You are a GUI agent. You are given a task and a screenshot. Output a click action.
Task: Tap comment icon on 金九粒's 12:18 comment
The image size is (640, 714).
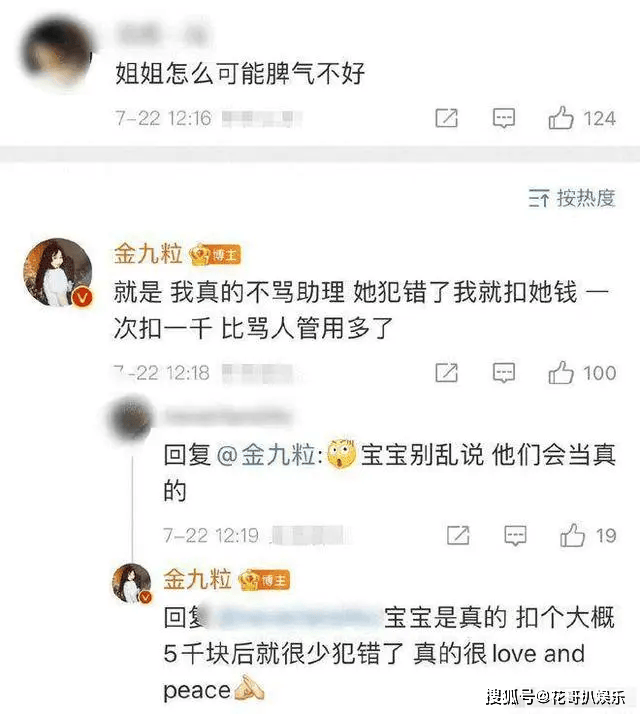(504, 373)
